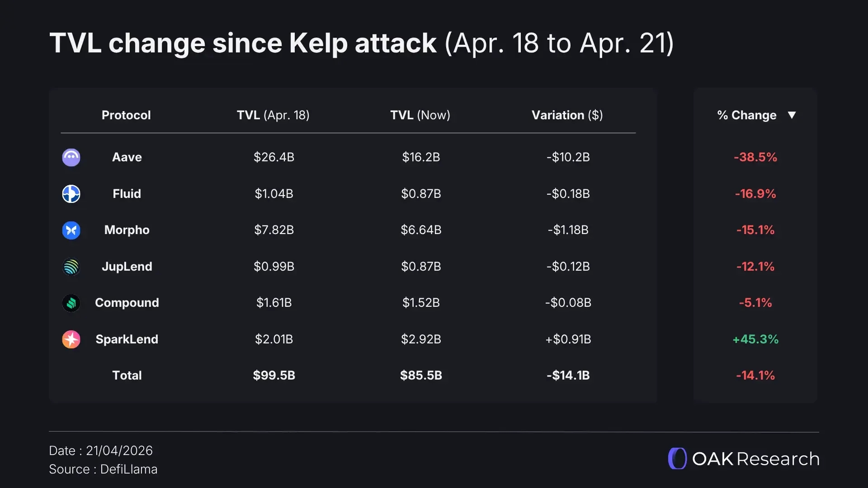Click the % Change sort arrow

792,115
